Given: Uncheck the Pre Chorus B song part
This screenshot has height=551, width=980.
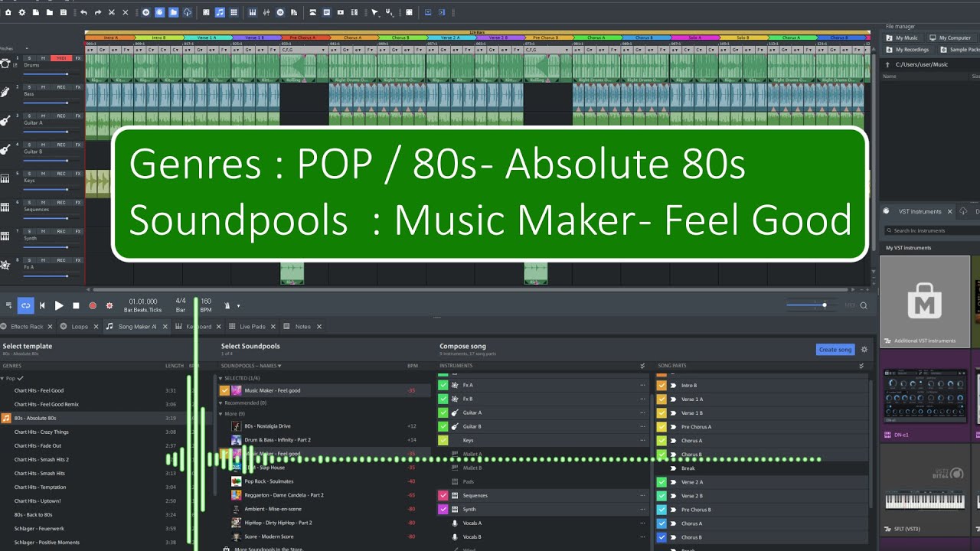Looking at the screenshot, I should 661,510.
